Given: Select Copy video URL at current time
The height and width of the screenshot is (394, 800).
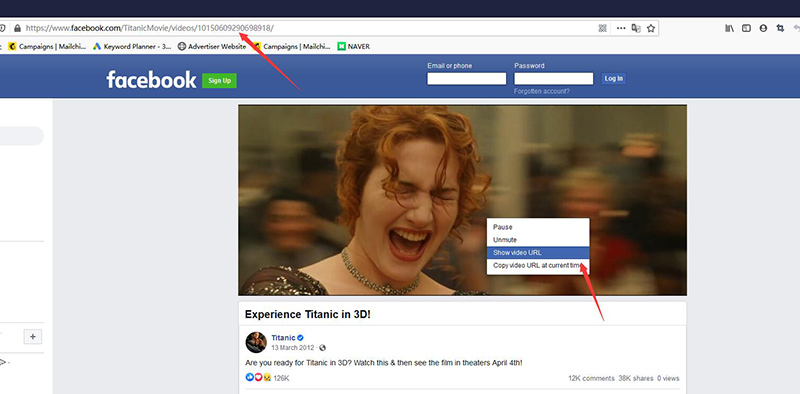Looking at the screenshot, I should click(538, 265).
